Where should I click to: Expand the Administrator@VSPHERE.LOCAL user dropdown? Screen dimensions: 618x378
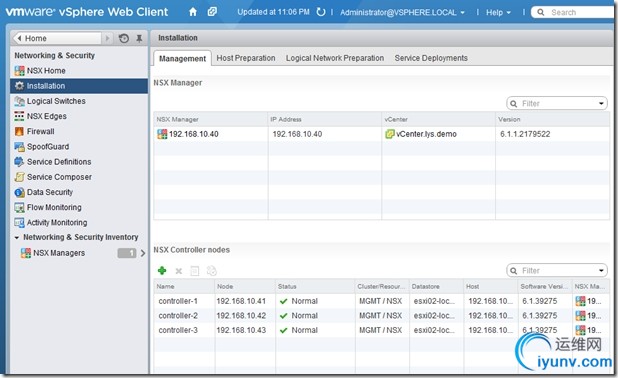coord(402,13)
